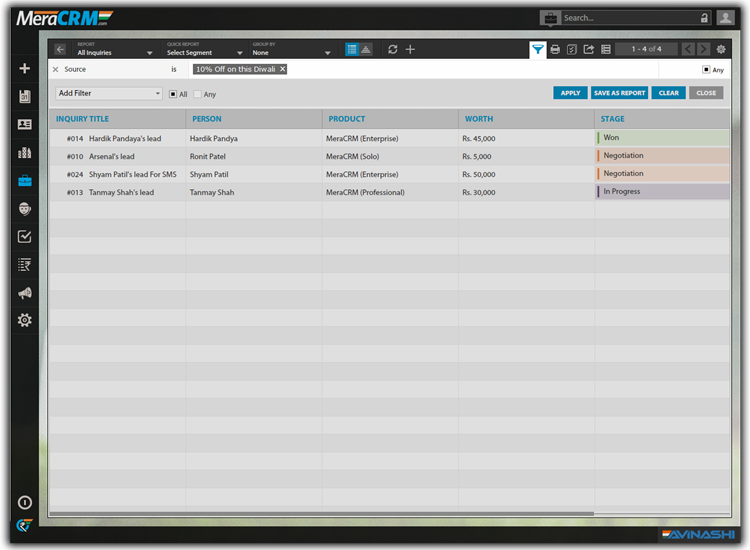Click the lock icon in search box
This screenshot has width=750, height=550.
pos(704,18)
